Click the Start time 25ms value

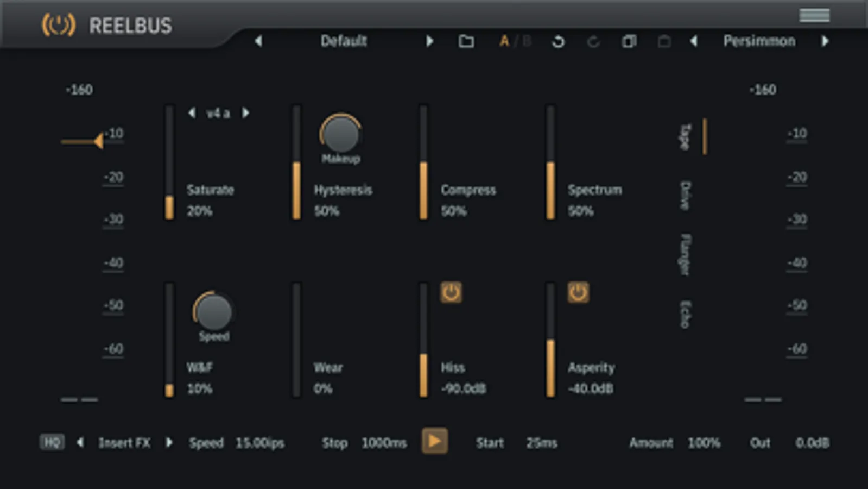tap(542, 443)
